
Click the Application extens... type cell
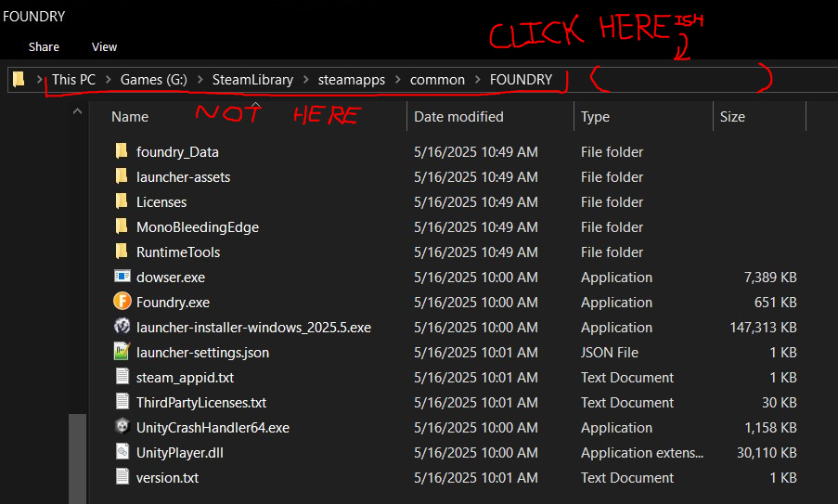pyautogui.click(x=642, y=453)
